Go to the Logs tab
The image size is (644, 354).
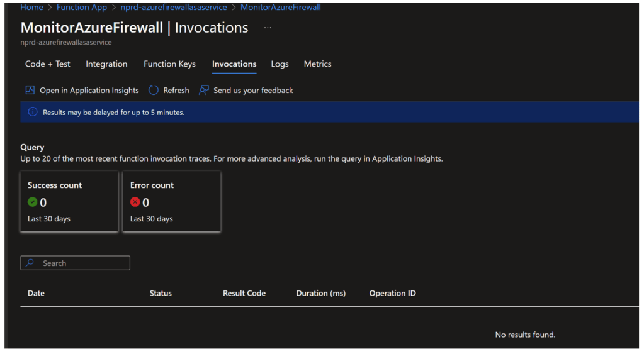click(x=280, y=64)
